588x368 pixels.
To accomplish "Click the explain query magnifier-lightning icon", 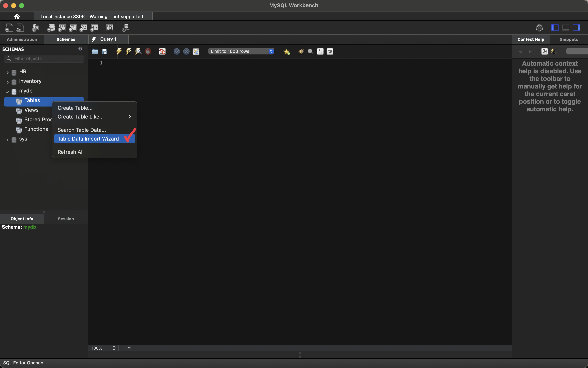I will (x=138, y=51).
